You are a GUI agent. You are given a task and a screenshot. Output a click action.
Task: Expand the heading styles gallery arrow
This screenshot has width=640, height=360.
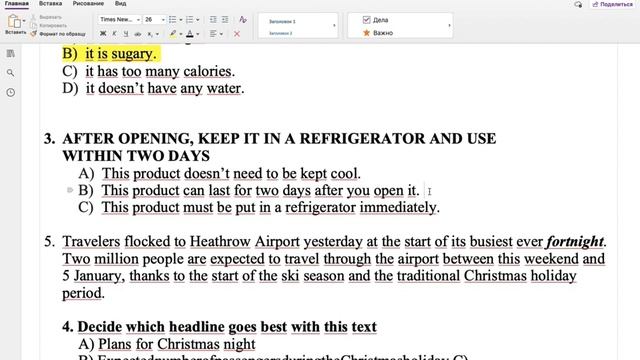[x=334, y=25]
